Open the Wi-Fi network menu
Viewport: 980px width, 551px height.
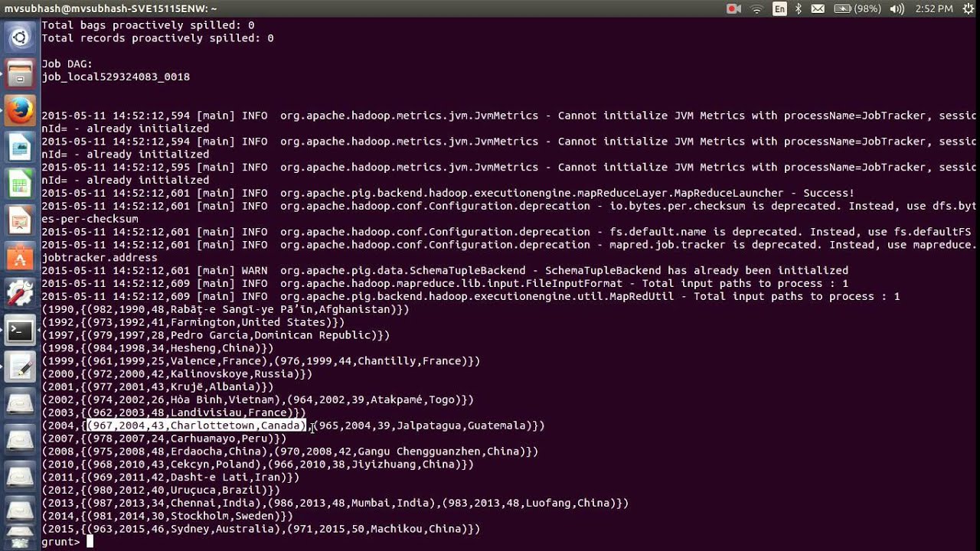tap(756, 8)
